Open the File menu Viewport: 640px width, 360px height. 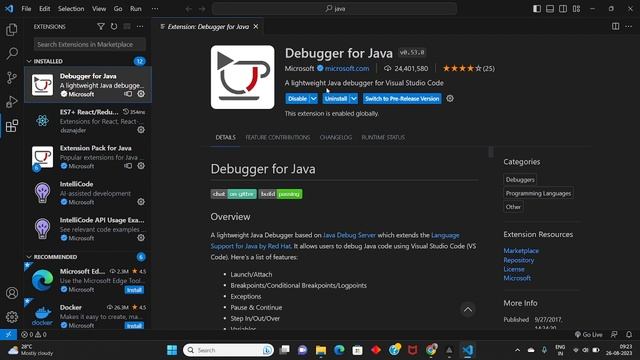(26, 9)
